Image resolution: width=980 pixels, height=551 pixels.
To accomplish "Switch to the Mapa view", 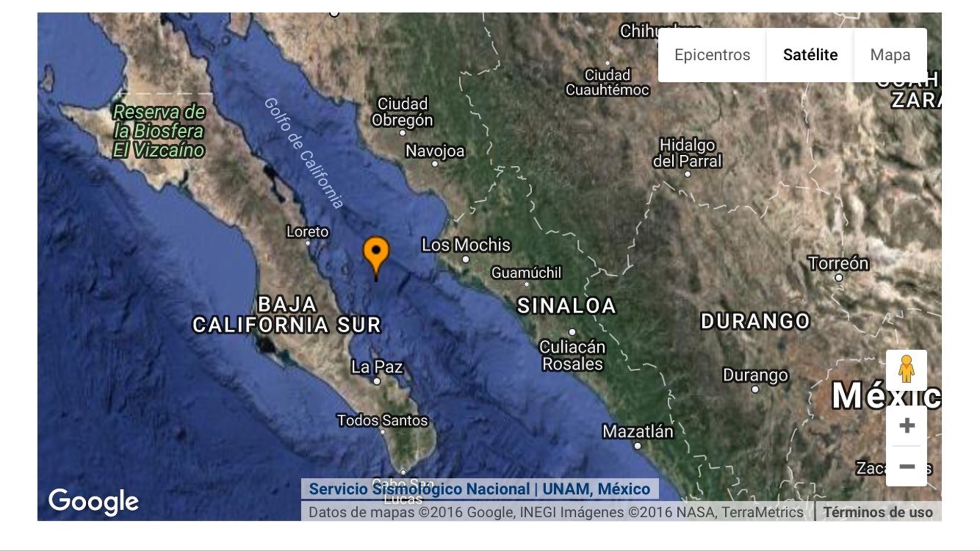I will click(890, 55).
